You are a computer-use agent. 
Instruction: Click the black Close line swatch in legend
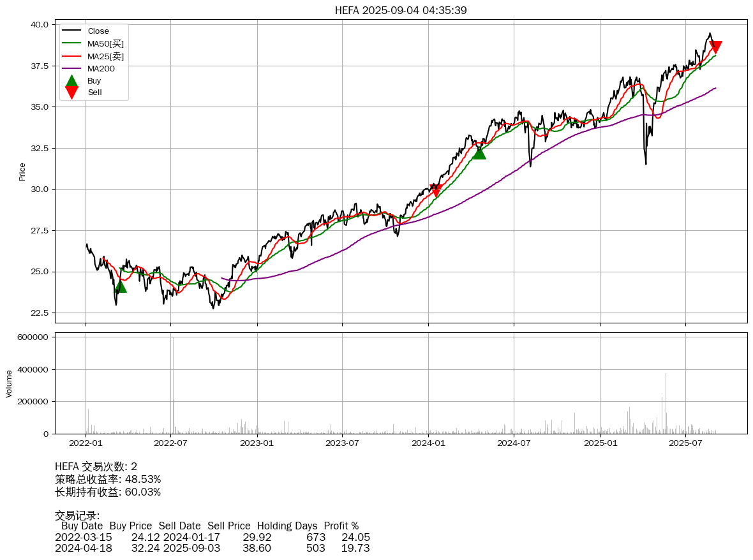tap(71, 31)
